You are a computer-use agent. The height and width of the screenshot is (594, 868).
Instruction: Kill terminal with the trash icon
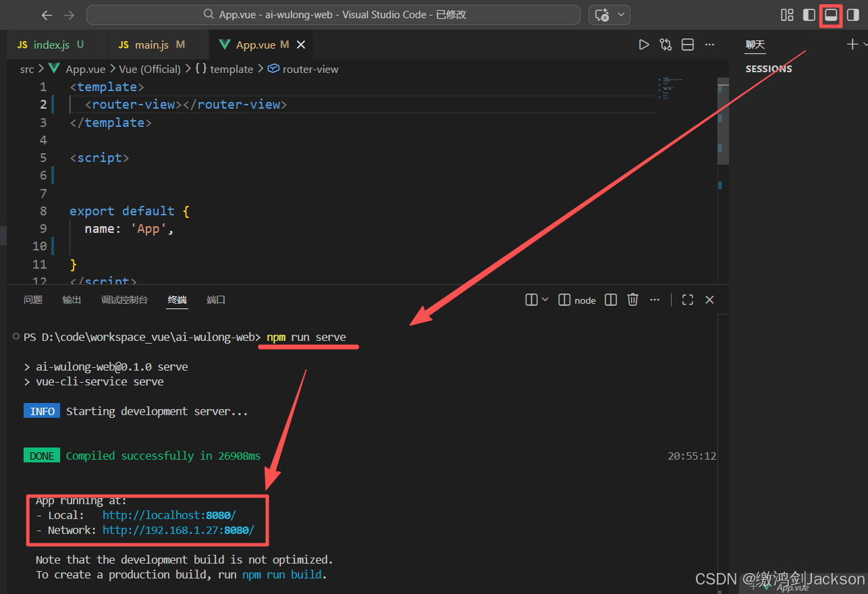pos(632,300)
